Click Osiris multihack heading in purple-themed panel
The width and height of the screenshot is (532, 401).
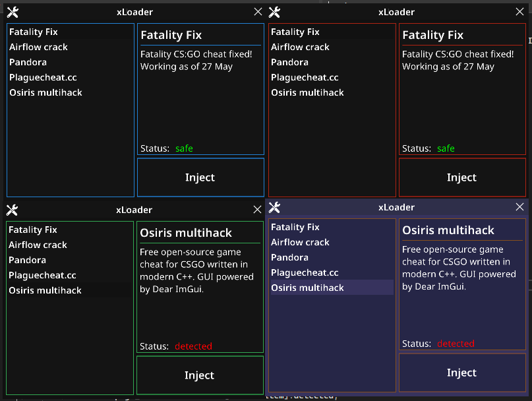coord(448,231)
